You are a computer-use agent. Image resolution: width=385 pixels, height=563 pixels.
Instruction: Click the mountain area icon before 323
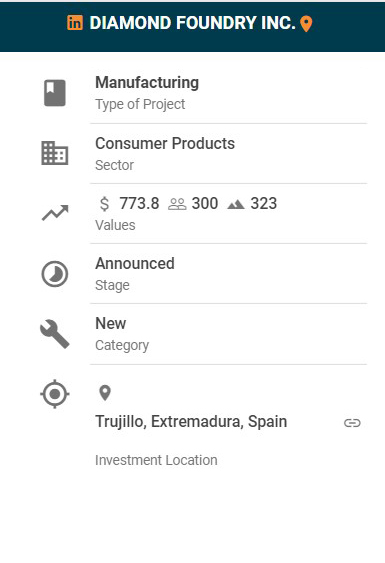click(236, 205)
